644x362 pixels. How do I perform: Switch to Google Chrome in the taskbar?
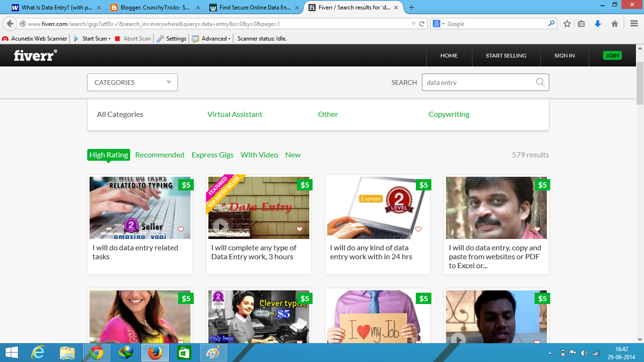point(97,353)
